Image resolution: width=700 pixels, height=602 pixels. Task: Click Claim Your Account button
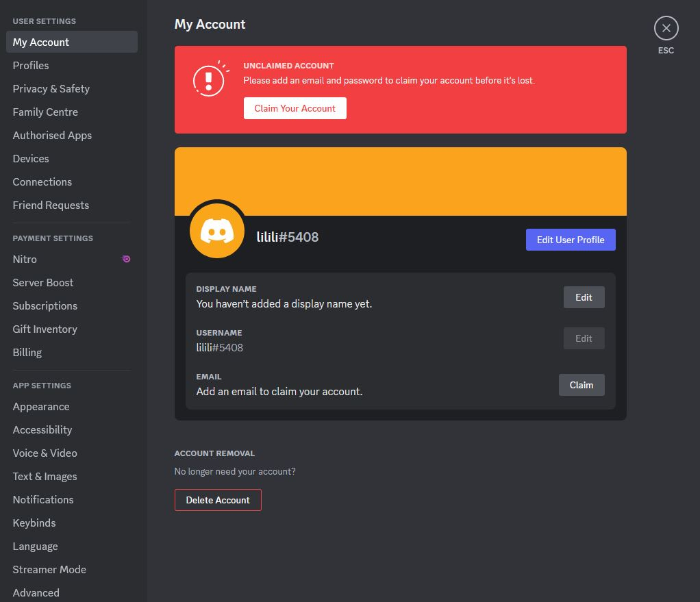(x=295, y=108)
